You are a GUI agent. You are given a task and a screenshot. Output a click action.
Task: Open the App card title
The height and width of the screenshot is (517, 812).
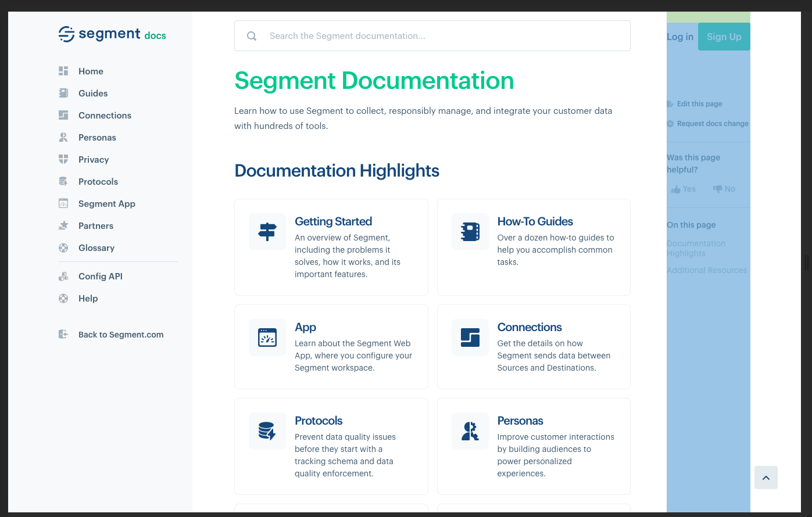305,327
